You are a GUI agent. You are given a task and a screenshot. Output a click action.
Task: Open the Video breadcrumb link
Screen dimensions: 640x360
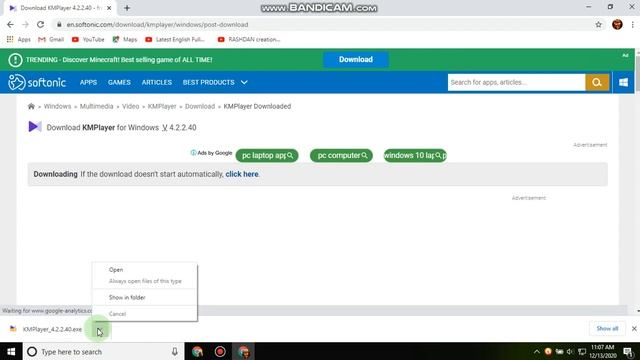pos(131,106)
